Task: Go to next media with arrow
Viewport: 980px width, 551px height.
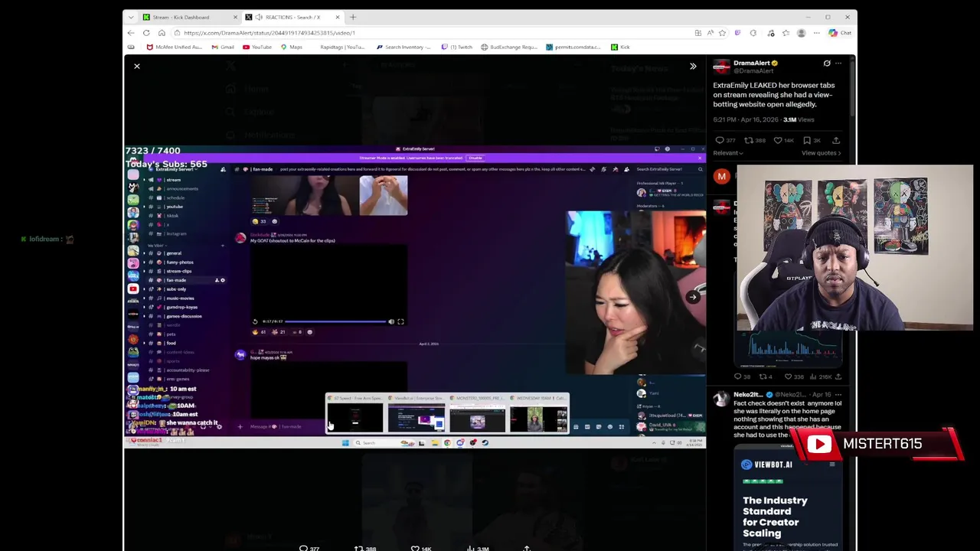Action: point(692,297)
